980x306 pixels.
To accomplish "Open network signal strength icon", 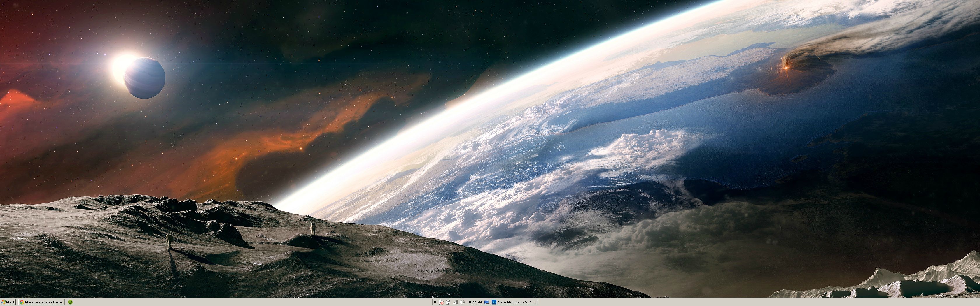I will pos(455,303).
